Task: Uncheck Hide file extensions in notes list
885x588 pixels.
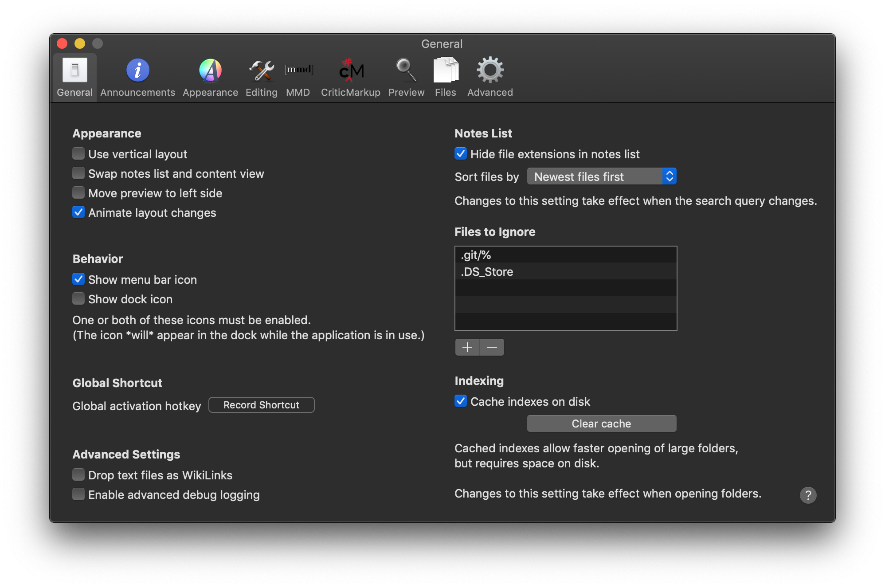Action: click(x=461, y=154)
